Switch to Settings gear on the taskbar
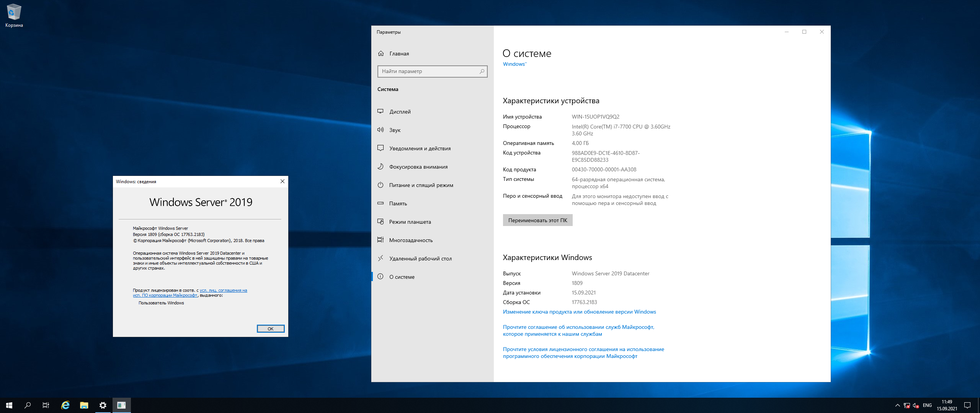This screenshot has height=413, width=980. pyautogui.click(x=103, y=405)
